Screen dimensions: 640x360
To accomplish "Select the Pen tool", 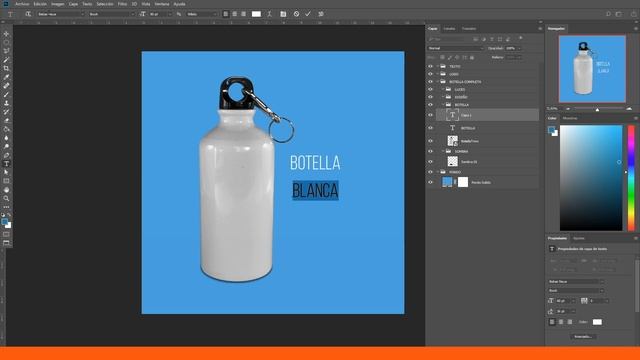I will (x=6, y=155).
